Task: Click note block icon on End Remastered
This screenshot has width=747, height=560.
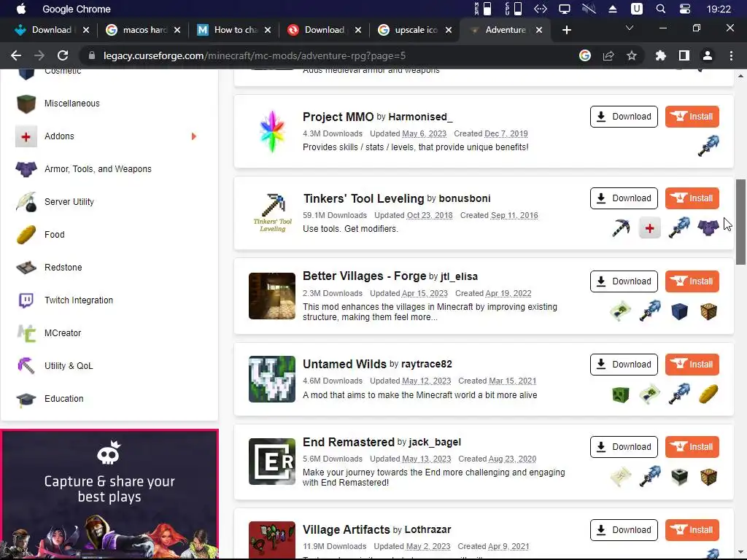Action: [x=708, y=476]
